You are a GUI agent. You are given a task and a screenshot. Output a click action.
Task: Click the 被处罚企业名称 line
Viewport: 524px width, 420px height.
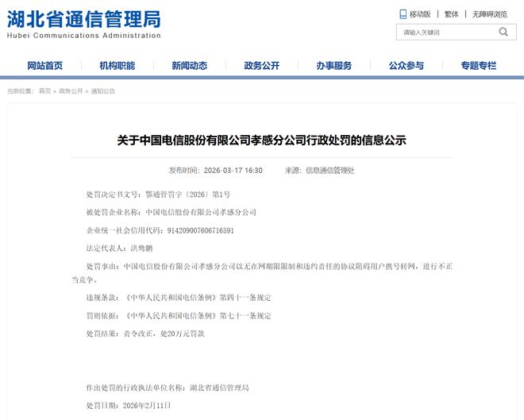click(x=171, y=212)
